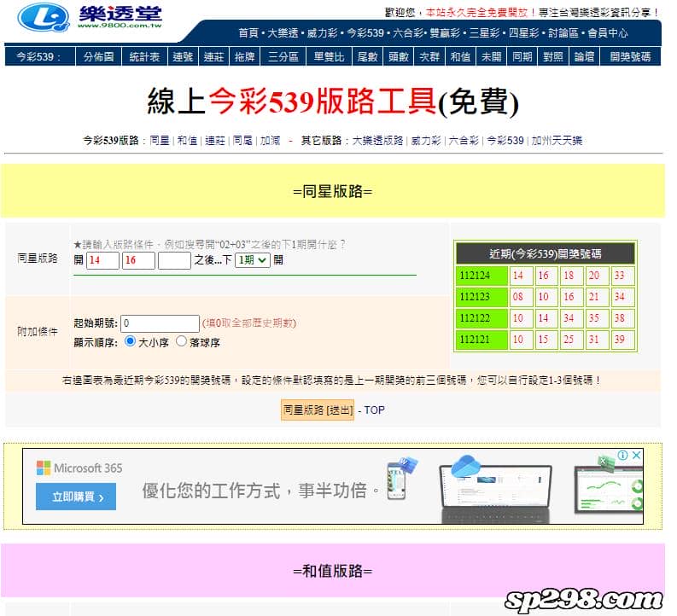The image size is (677, 616).
Task: Click 今彩539 link under 其它版路
Action: pyautogui.click(x=505, y=141)
